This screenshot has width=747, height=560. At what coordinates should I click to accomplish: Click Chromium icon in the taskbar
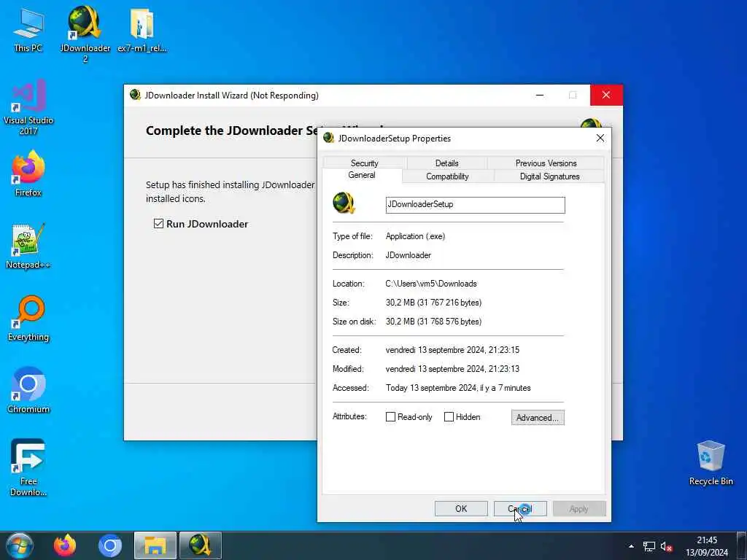110,545
